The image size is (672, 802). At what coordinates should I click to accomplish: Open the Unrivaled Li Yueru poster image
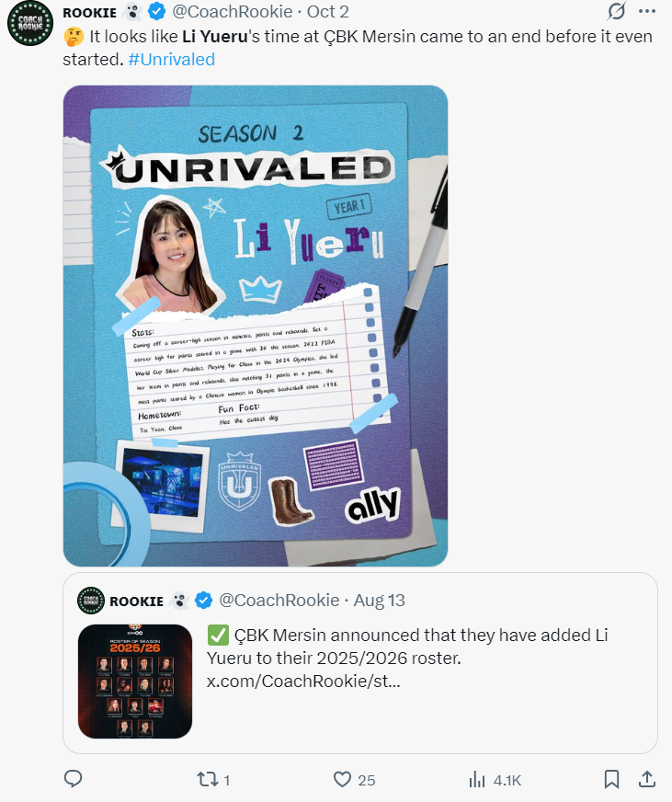(256, 326)
